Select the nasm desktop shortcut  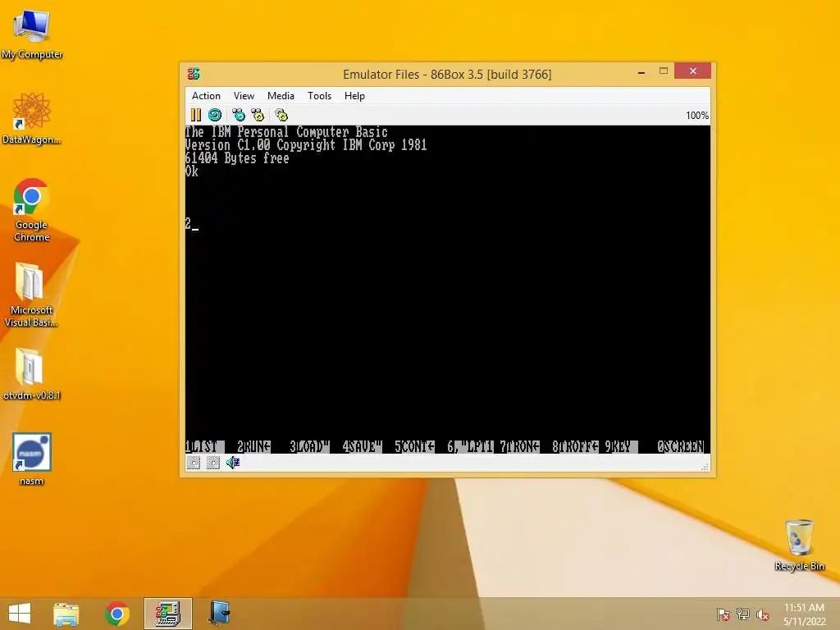point(32,459)
